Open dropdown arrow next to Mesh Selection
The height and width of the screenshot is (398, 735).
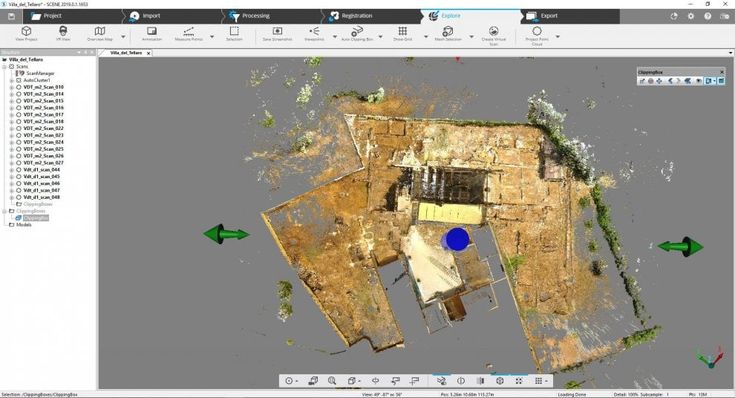pyautogui.click(x=471, y=37)
